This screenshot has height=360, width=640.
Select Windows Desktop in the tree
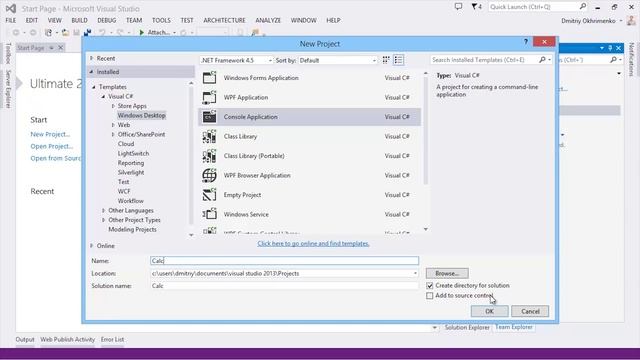click(141, 116)
